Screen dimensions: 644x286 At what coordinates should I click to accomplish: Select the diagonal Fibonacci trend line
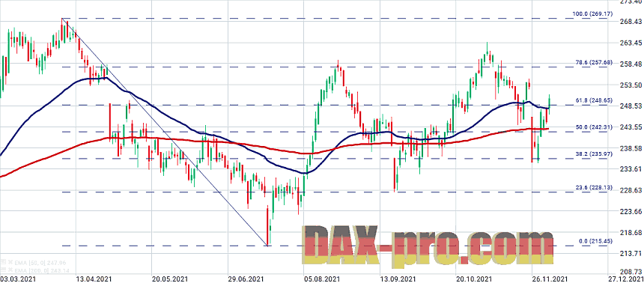click(x=164, y=132)
